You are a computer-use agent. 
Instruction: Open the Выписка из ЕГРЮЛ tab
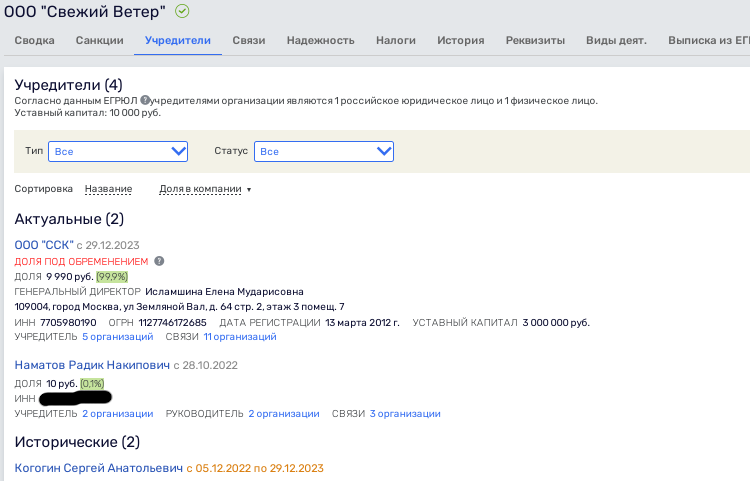pos(709,41)
